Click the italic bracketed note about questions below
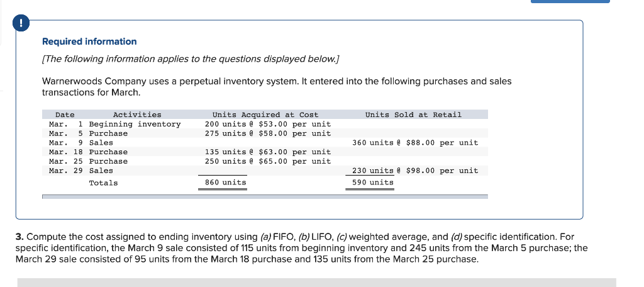The image size is (644, 287). (191, 59)
